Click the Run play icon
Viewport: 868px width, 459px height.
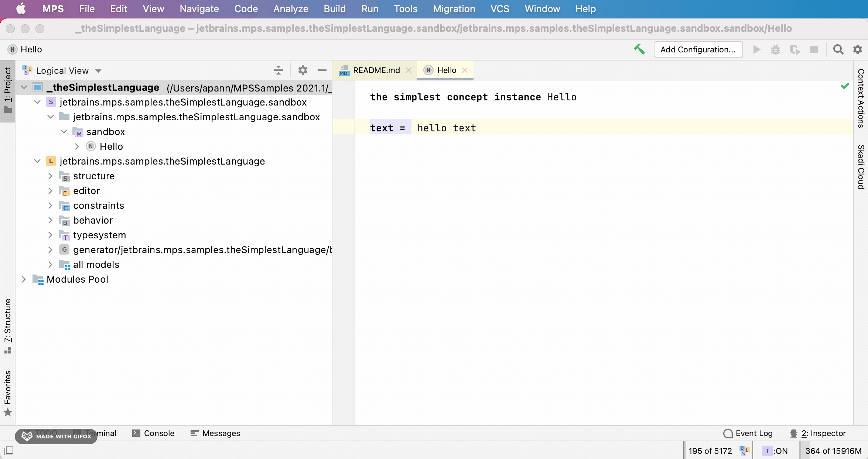[x=756, y=49]
